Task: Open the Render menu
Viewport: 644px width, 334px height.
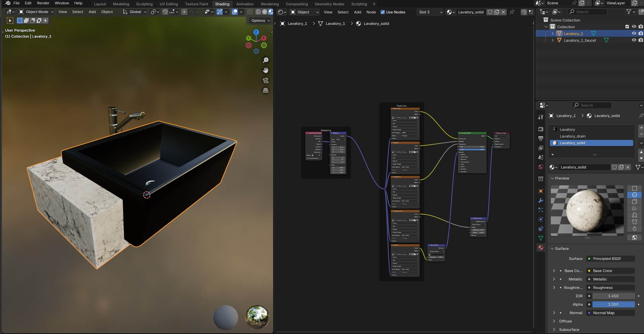Action: coord(43,3)
